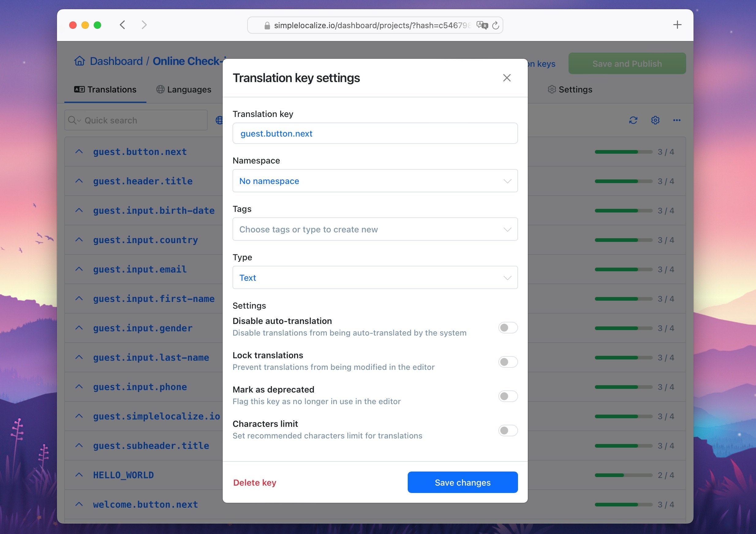Click the Save changes button
This screenshot has height=534, width=756.
[462, 482]
